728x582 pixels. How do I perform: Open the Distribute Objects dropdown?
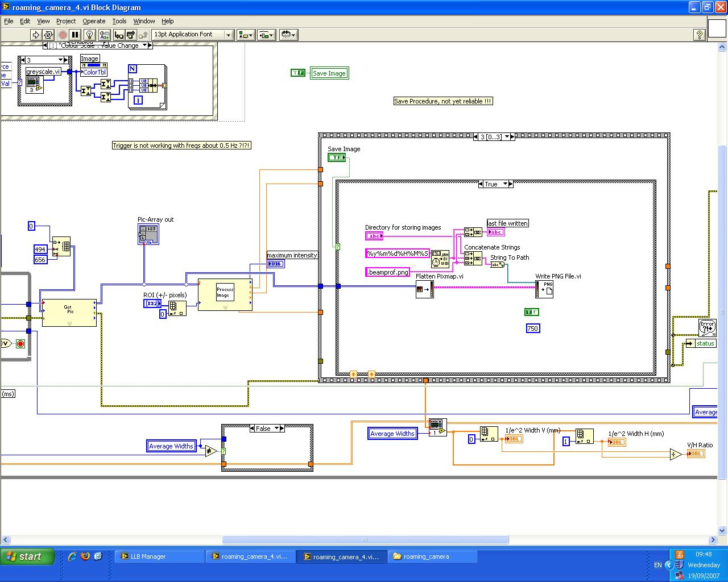click(266, 35)
